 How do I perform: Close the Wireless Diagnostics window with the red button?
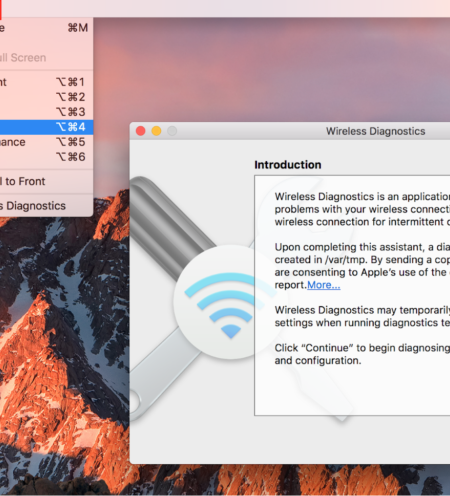click(141, 131)
